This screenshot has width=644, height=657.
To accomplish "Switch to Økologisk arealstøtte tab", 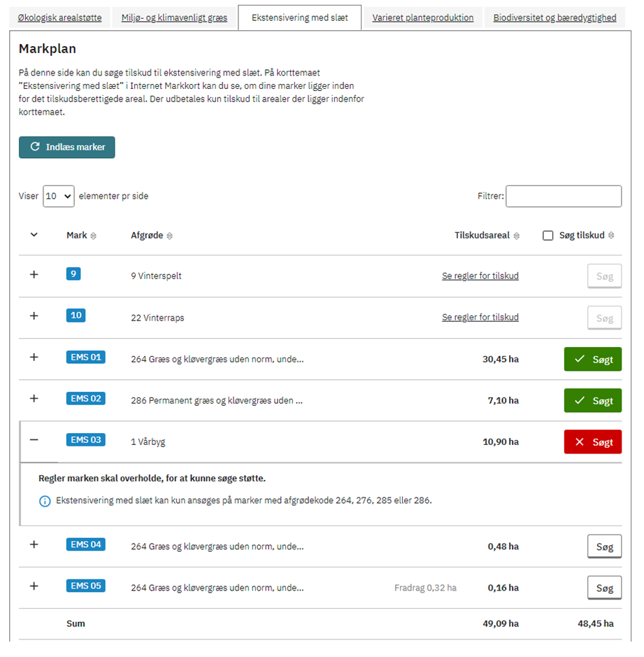I will (x=59, y=17).
